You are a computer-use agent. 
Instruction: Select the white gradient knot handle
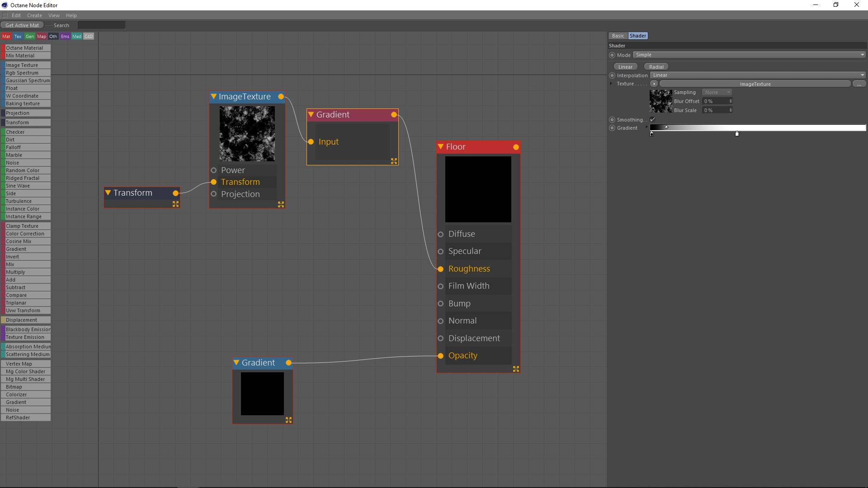coord(737,134)
